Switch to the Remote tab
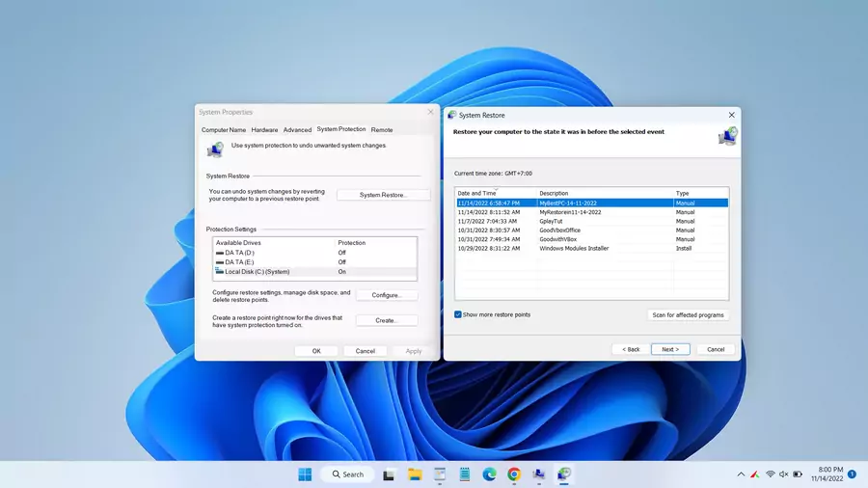The height and width of the screenshot is (488, 868). tap(381, 129)
